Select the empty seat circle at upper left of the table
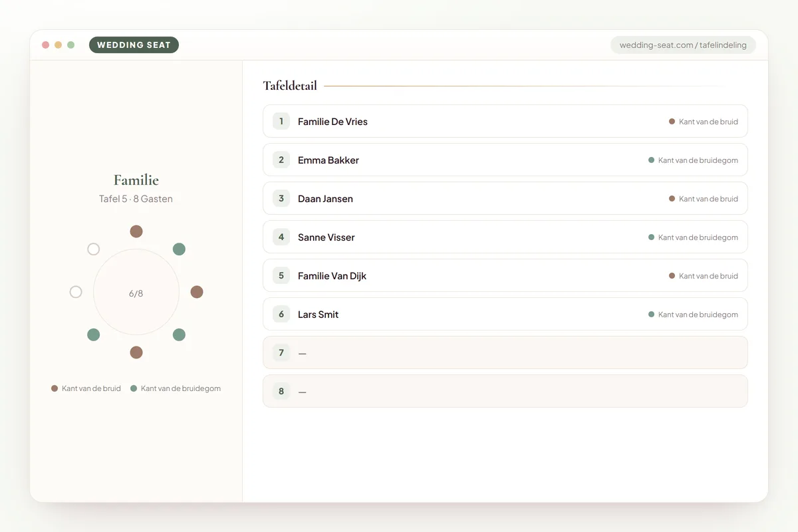This screenshot has width=798, height=532. pos(94,249)
